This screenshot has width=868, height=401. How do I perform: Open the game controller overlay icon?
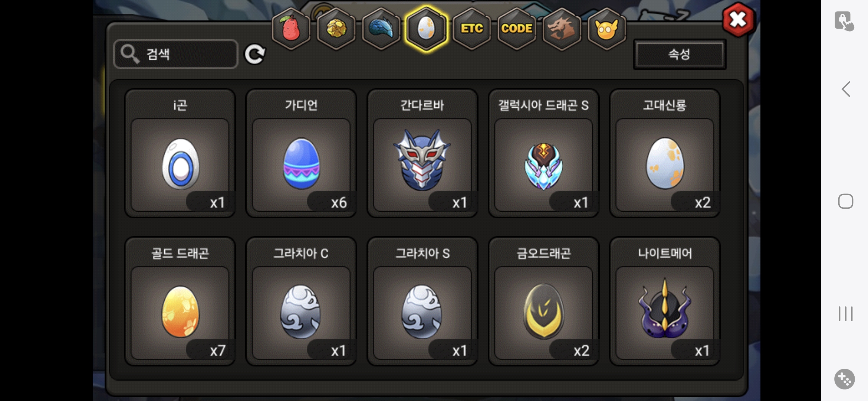[x=844, y=379]
